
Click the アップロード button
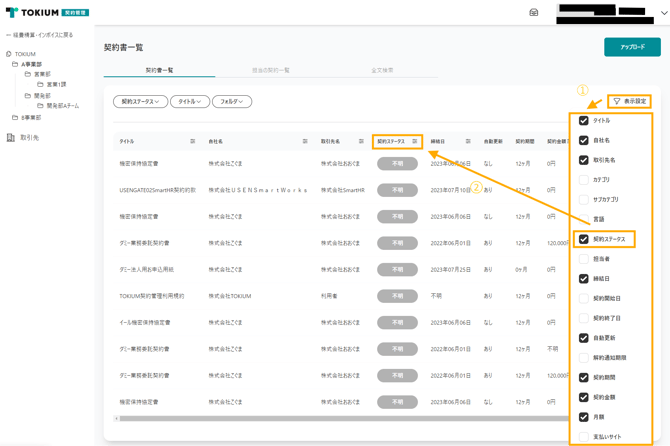[x=632, y=47]
